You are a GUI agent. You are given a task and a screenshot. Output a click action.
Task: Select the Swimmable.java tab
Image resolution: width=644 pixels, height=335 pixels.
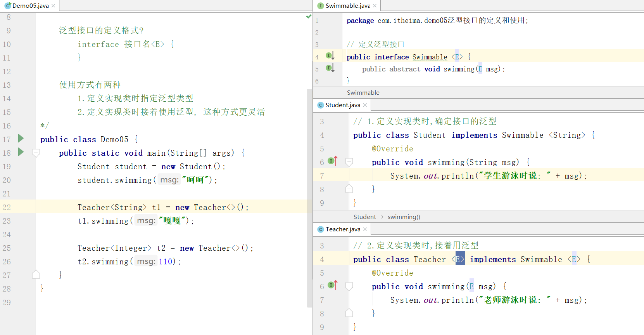pos(347,5)
